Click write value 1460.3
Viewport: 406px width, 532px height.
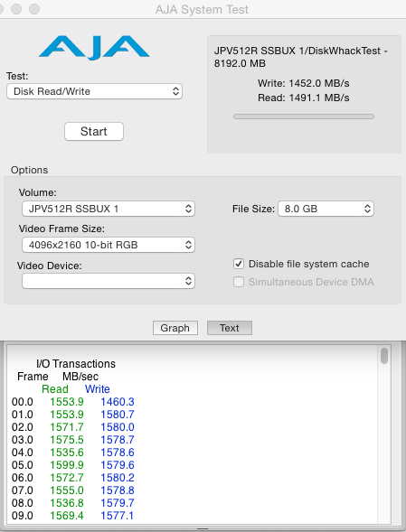[x=118, y=402]
